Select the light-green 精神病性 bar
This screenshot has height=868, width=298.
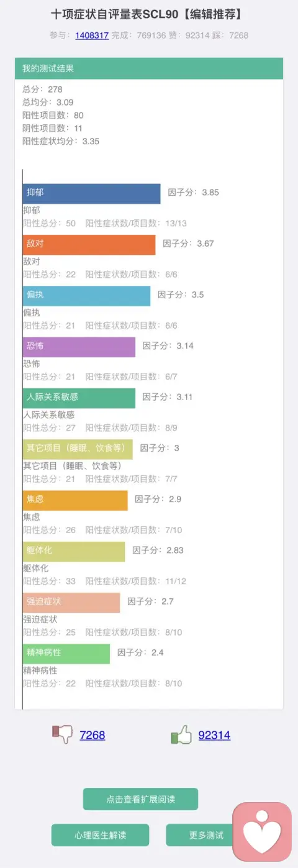coord(66,654)
